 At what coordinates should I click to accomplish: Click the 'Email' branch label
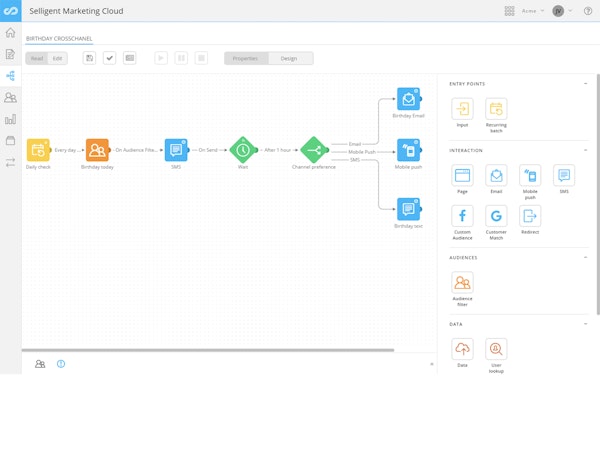click(355, 144)
